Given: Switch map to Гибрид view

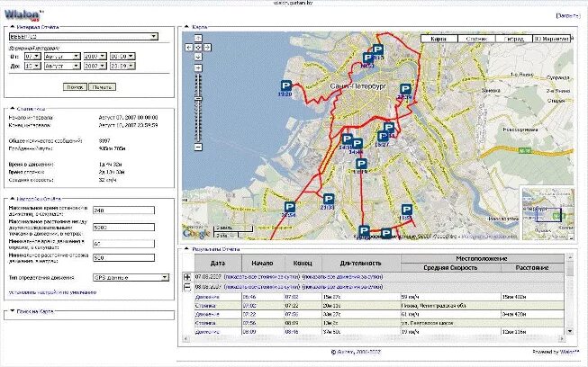Looking at the screenshot, I should pyautogui.click(x=514, y=39).
